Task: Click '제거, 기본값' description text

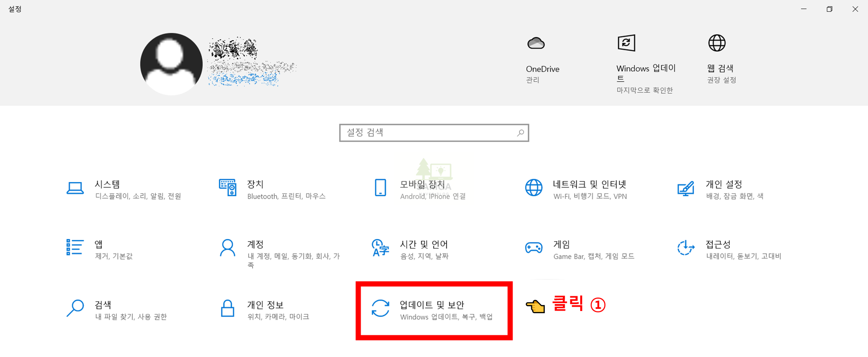Action: tap(114, 256)
